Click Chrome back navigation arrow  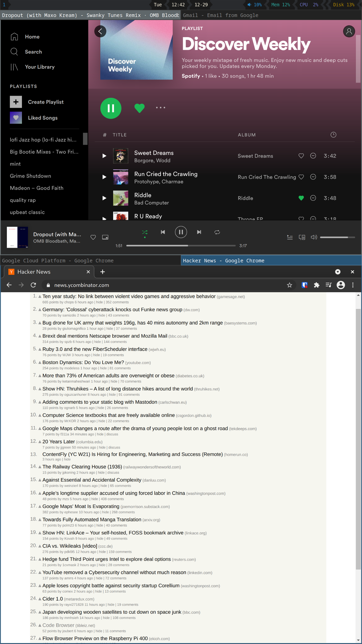click(x=9, y=285)
